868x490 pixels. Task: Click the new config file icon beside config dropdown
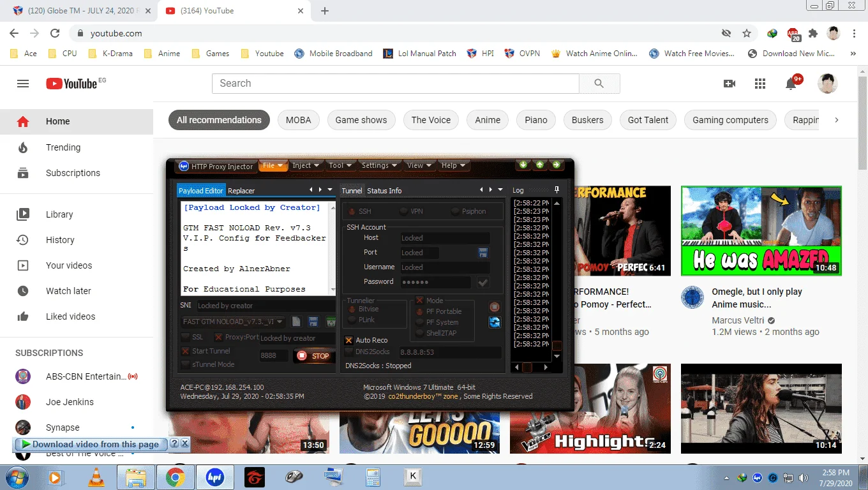point(296,322)
